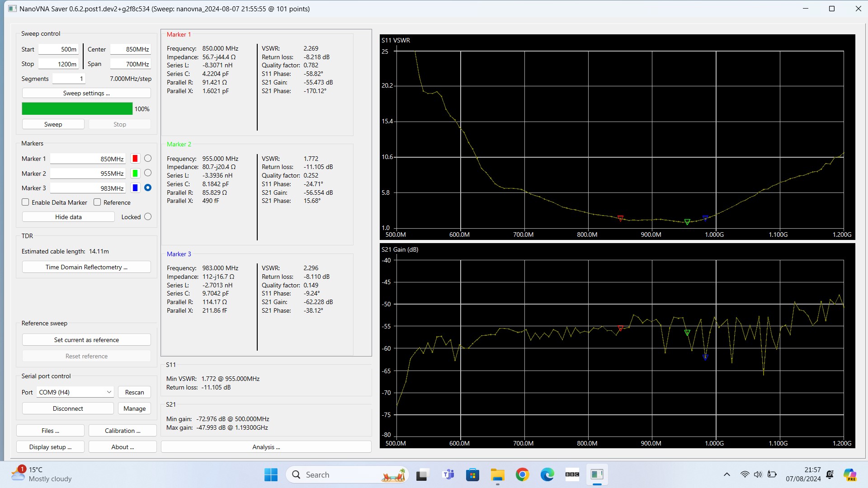The image size is (868, 488).
Task: Open the Copilot preview icon
Action: click(x=850, y=475)
